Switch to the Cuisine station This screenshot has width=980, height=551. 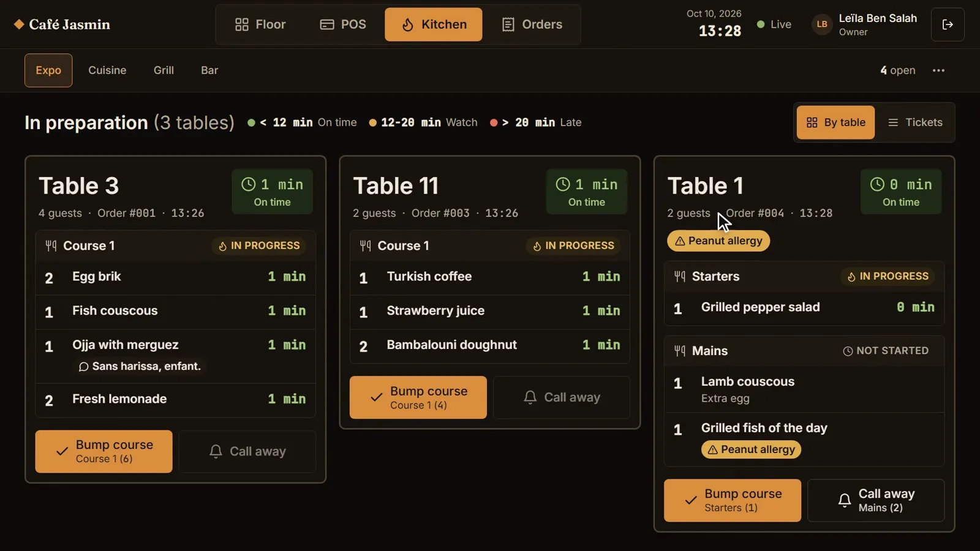coord(107,70)
